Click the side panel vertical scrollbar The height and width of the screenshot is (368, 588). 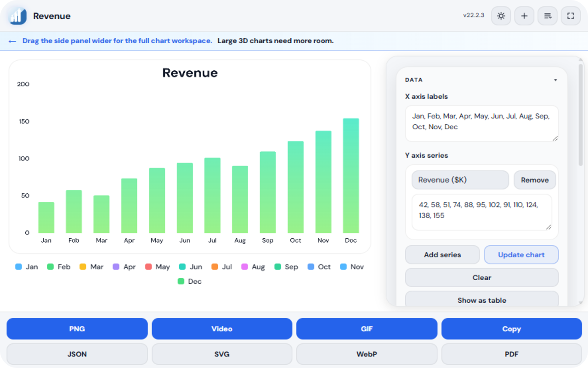point(581,115)
